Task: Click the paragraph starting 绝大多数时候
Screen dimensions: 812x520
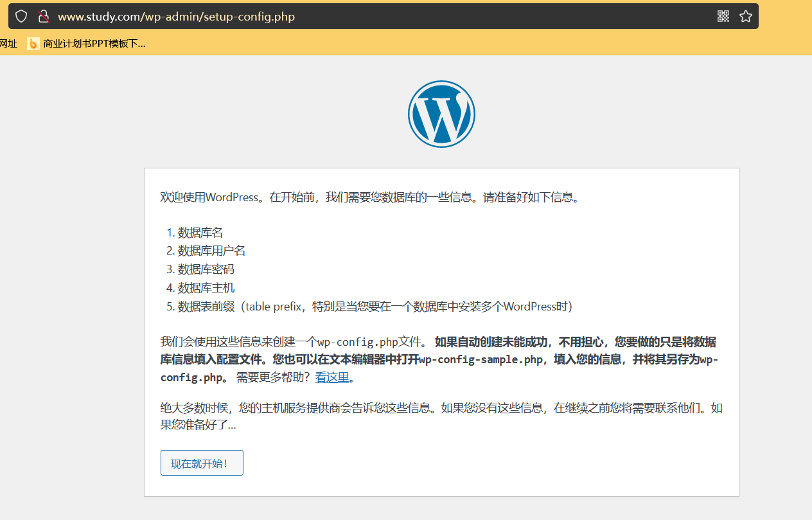Action: coord(441,417)
